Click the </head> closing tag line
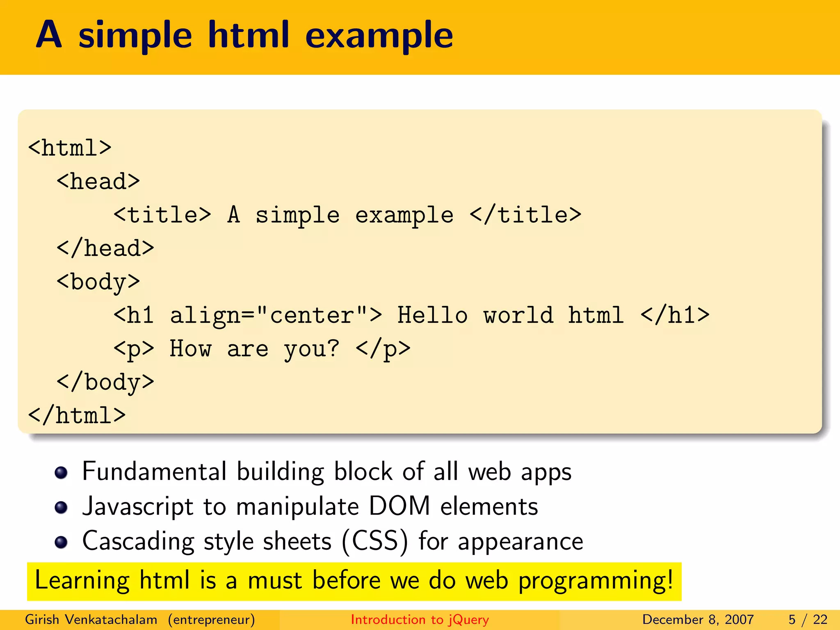The width and height of the screenshot is (840, 630). tap(105, 248)
